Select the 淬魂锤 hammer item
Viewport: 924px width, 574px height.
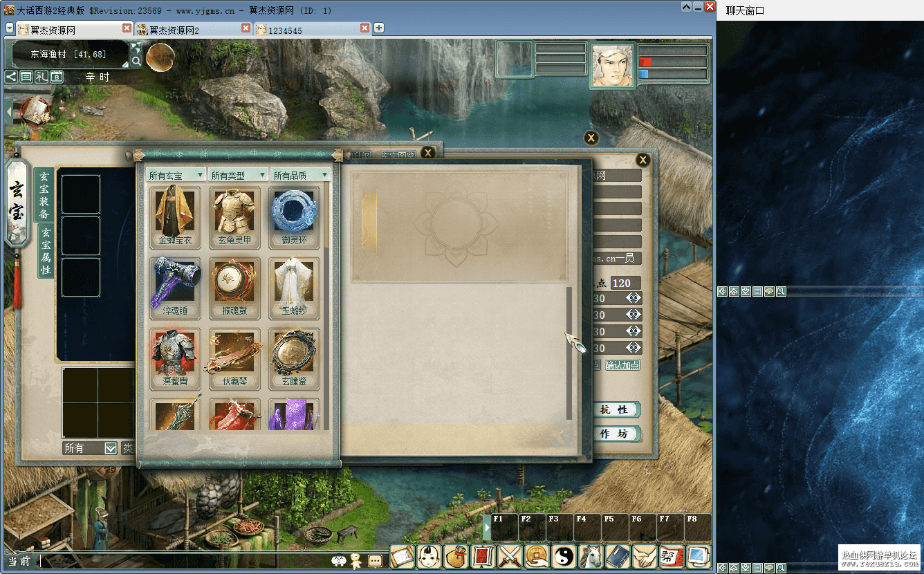[175, 288]
